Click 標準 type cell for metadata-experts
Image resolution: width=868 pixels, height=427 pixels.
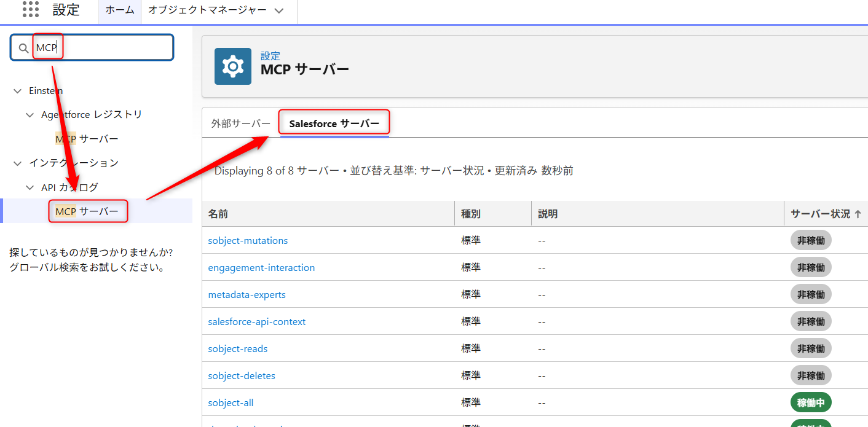pos(471,294)
